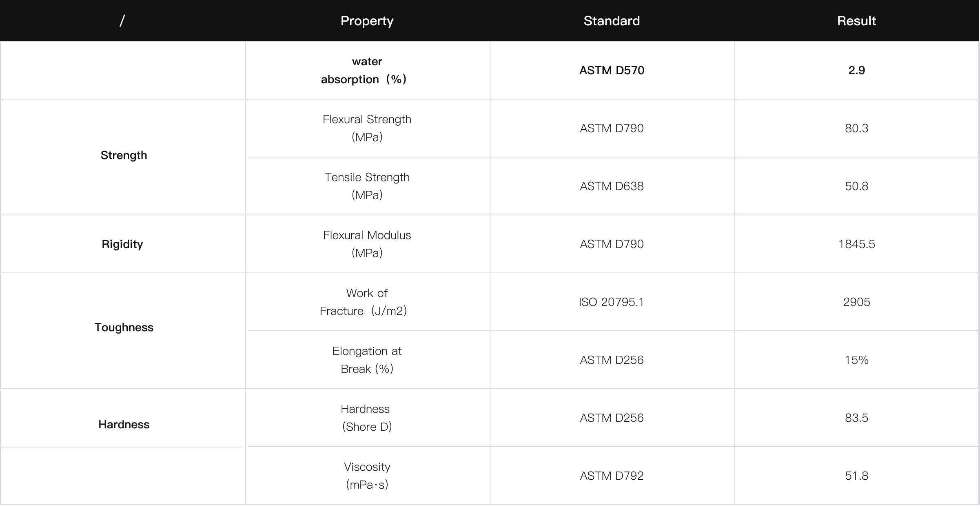Screen dimensions: 980x505
Task: Click the Viscosity (mPa·s) cell
Action: [367, 476]
